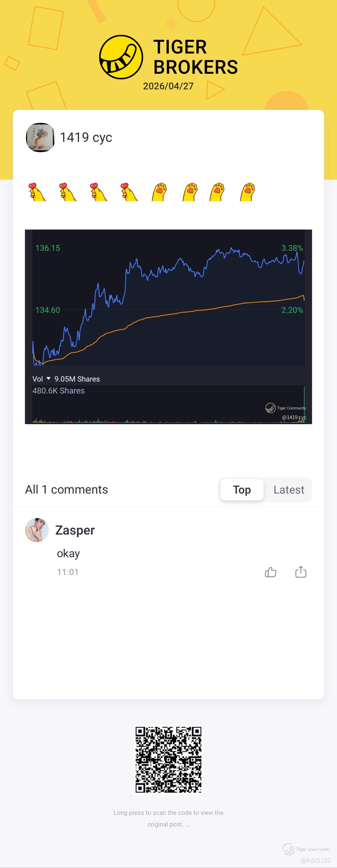Tap the All 1 comments heading
Screen dimensions: 337x868
[66, 489]
